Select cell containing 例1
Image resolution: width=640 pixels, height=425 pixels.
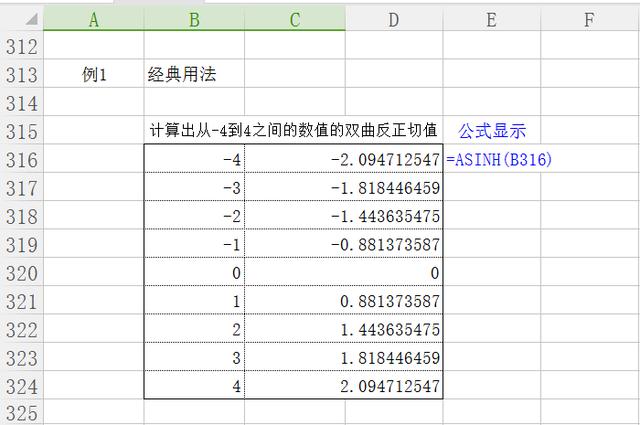94,75
